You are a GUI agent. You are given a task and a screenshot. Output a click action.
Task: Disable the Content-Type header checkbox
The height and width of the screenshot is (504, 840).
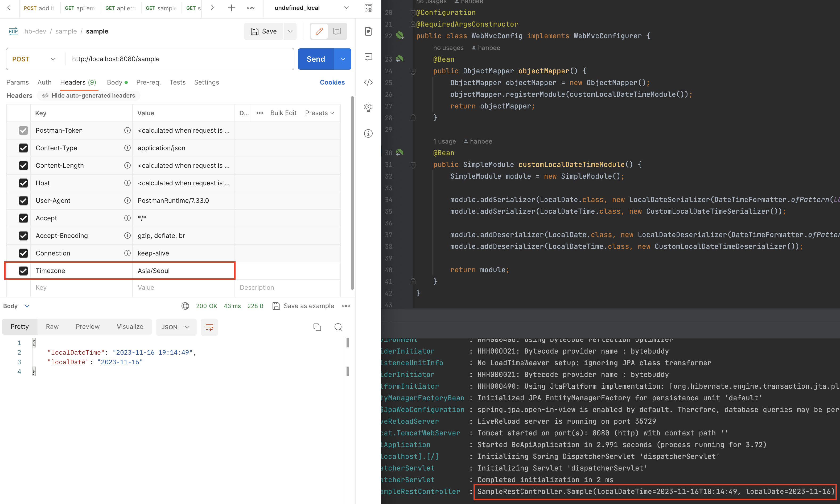[23, 148]
